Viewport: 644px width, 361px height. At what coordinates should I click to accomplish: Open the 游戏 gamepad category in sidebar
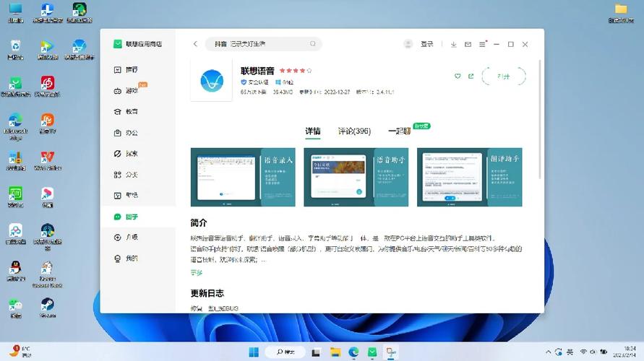[126, 91]
